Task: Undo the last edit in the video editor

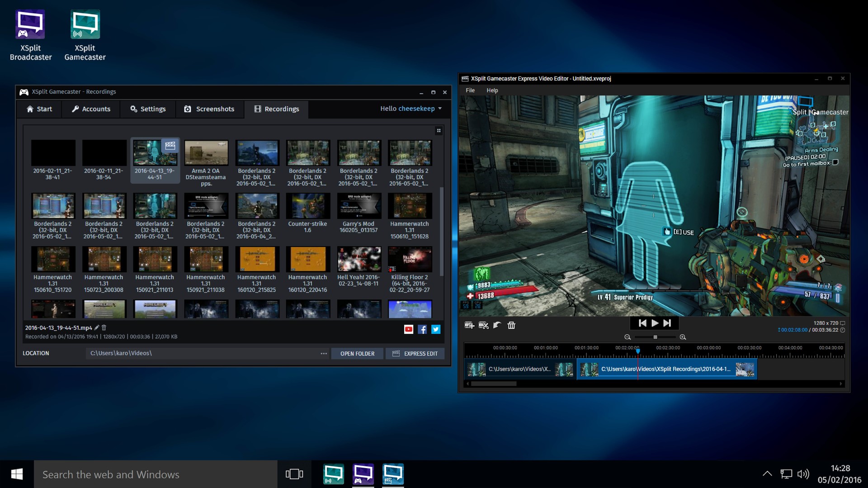Action: tap(497, 325)
